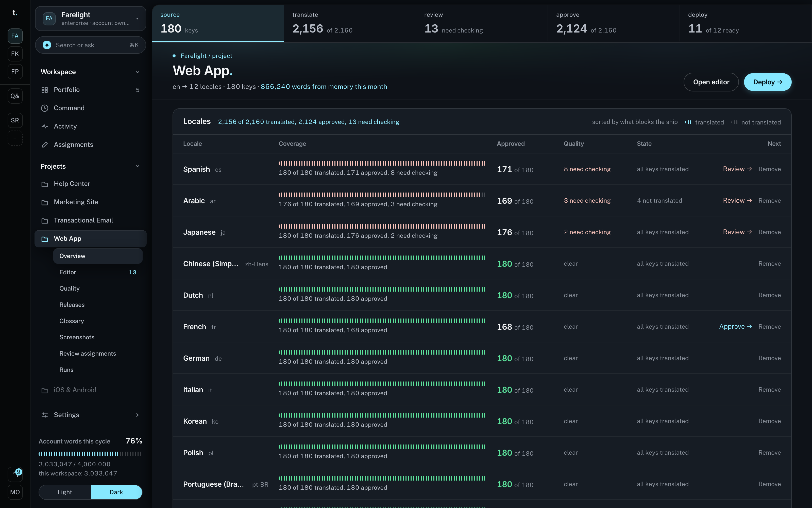Click Review for Spanish locale
Image resolution: width=812 pixels, height=508 pixels.
click(737, 169)
